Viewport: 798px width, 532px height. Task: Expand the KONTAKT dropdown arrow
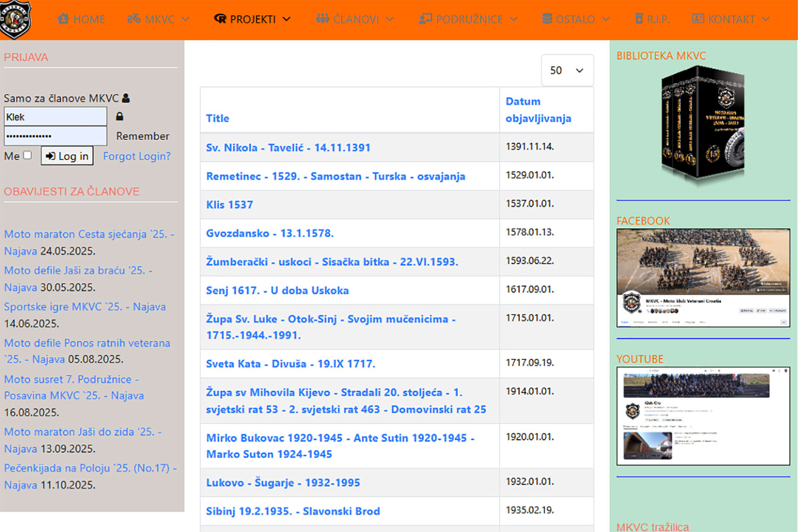coord(766,19)
